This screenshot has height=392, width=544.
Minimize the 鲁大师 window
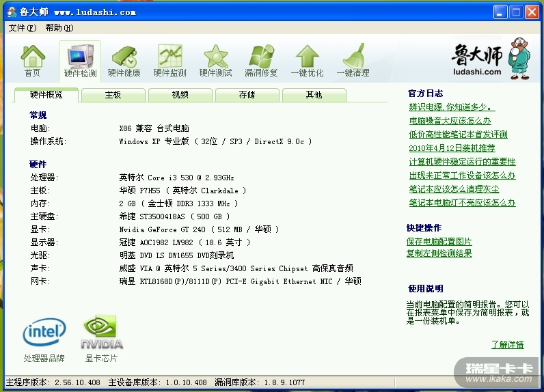click(500, 12)
